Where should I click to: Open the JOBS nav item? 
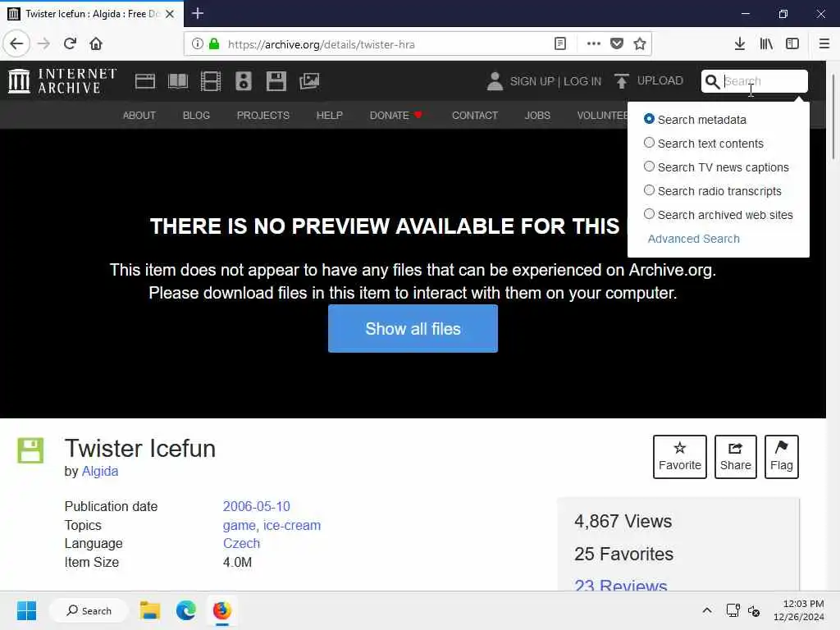(x=537, y=115)
